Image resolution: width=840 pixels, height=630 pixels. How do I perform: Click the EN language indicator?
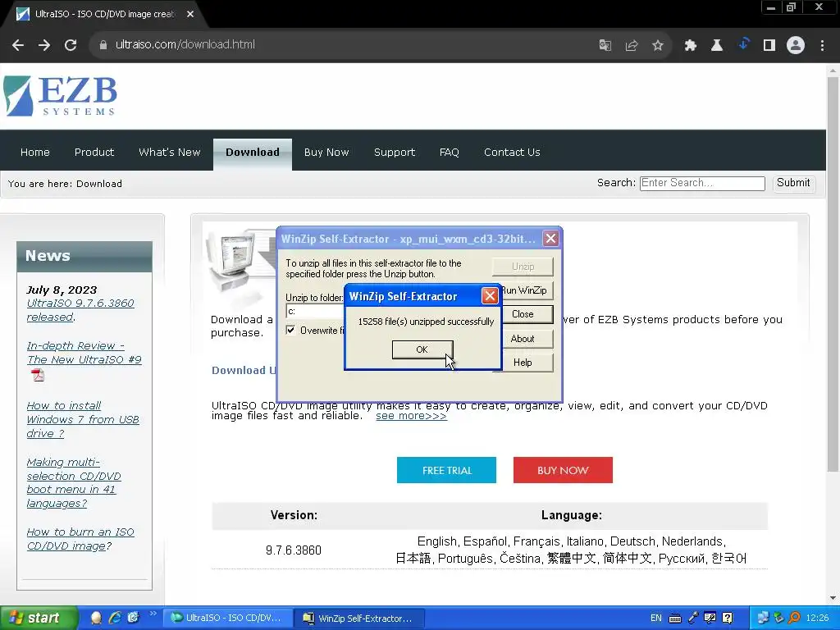[x=655, y=618]
